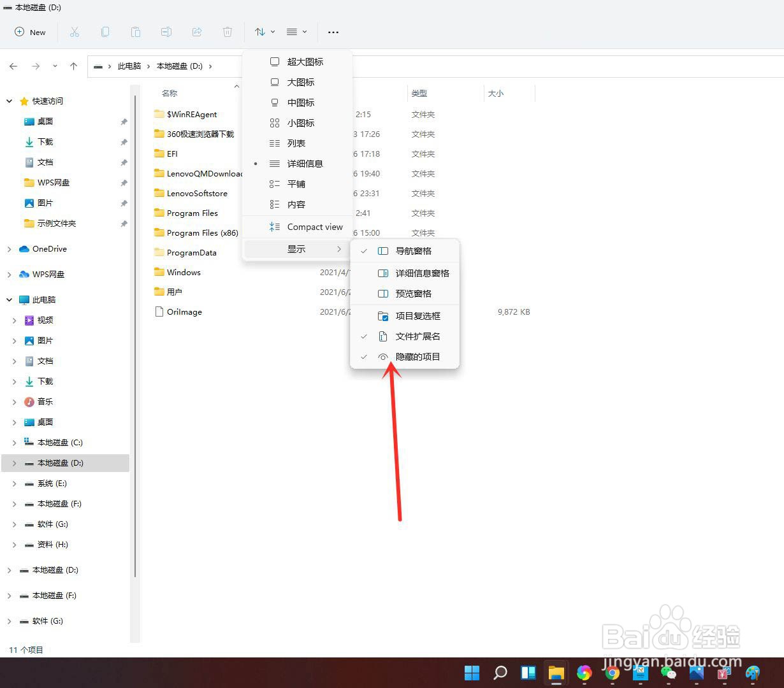
Task: Select the OriImage file
Action: [178, 312]
